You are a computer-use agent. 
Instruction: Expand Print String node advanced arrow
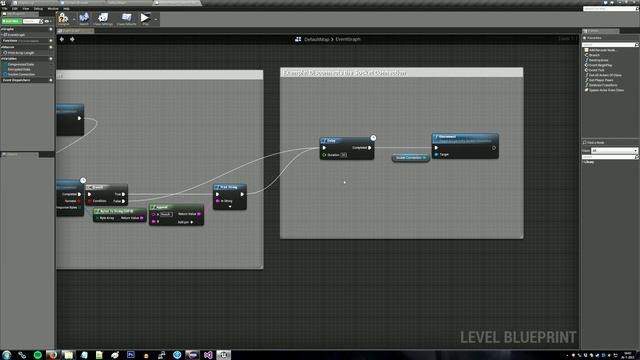point(230,207)
